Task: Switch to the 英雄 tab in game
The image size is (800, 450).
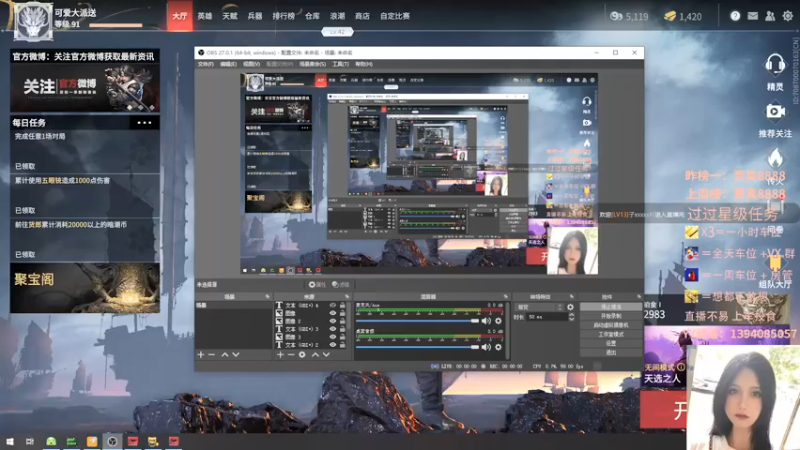Action: pos(205,16)
